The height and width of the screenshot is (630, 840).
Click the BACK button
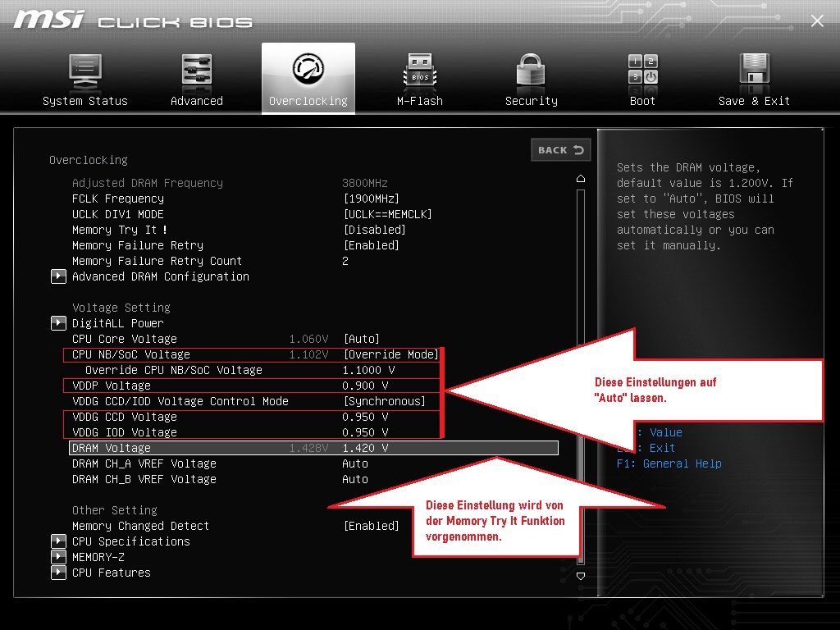click(x=561, y=150)
